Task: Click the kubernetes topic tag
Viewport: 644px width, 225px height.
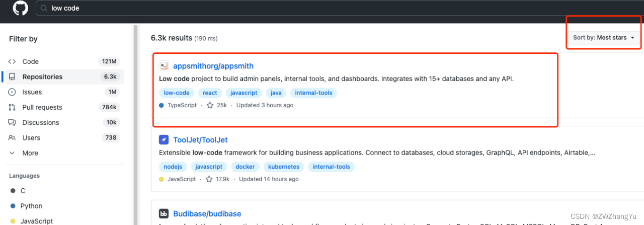Action: coord(284,167)
